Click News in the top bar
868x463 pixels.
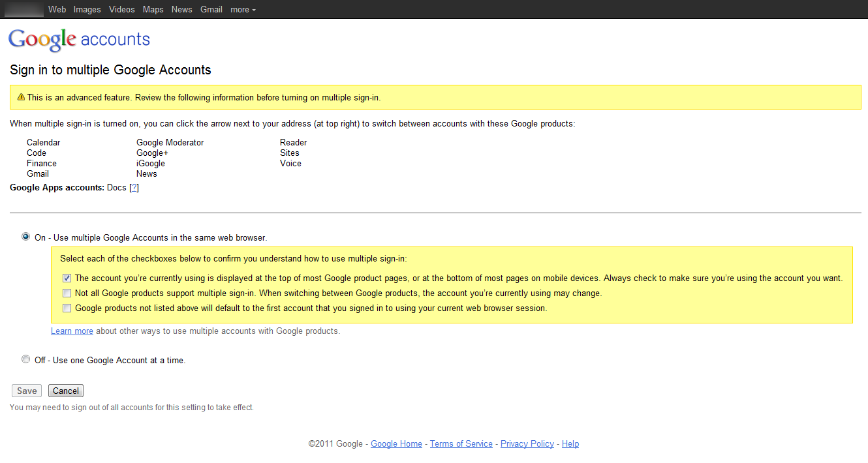coord(181,9)
